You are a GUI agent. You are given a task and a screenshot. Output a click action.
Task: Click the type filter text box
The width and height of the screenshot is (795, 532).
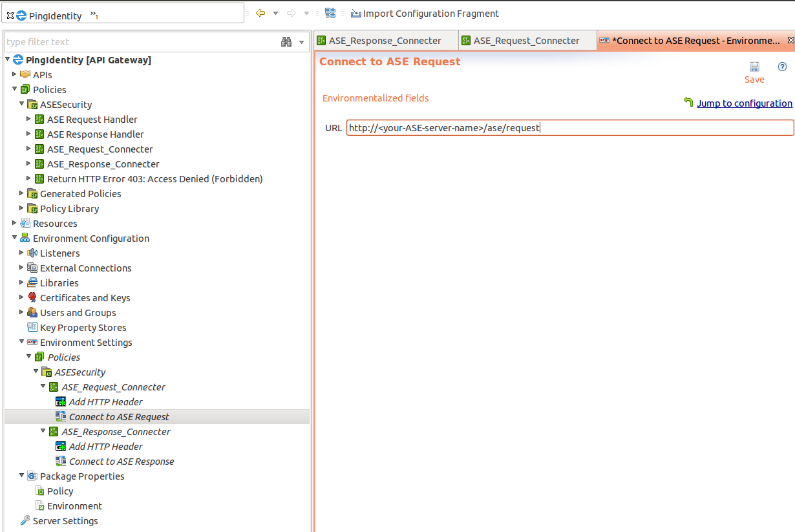(x=139, y=42)
